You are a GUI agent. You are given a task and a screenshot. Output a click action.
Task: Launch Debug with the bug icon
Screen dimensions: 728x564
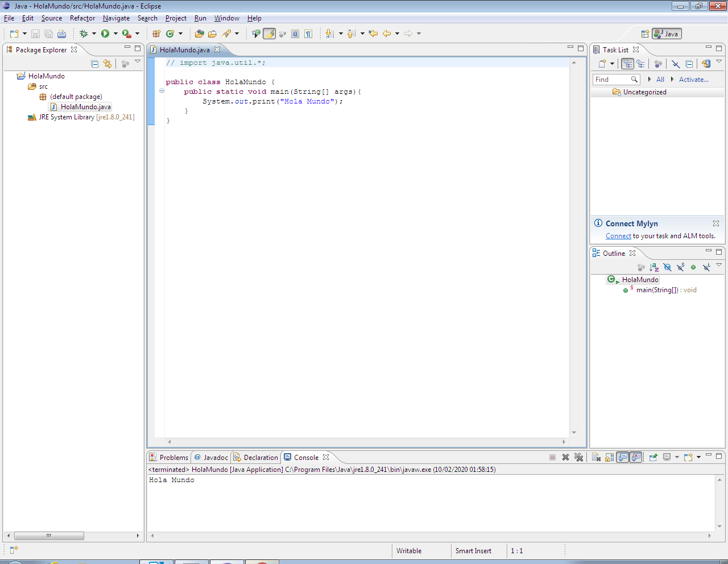click(84, 34)
